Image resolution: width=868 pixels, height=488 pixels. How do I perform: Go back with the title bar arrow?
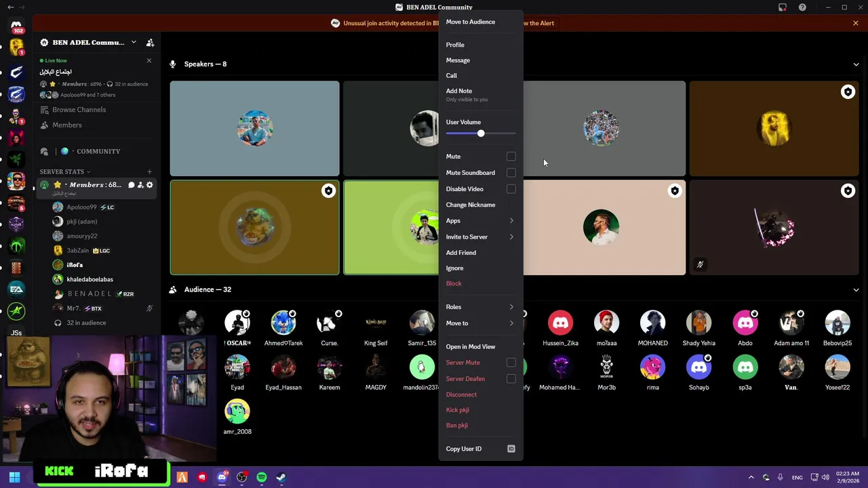10,7
